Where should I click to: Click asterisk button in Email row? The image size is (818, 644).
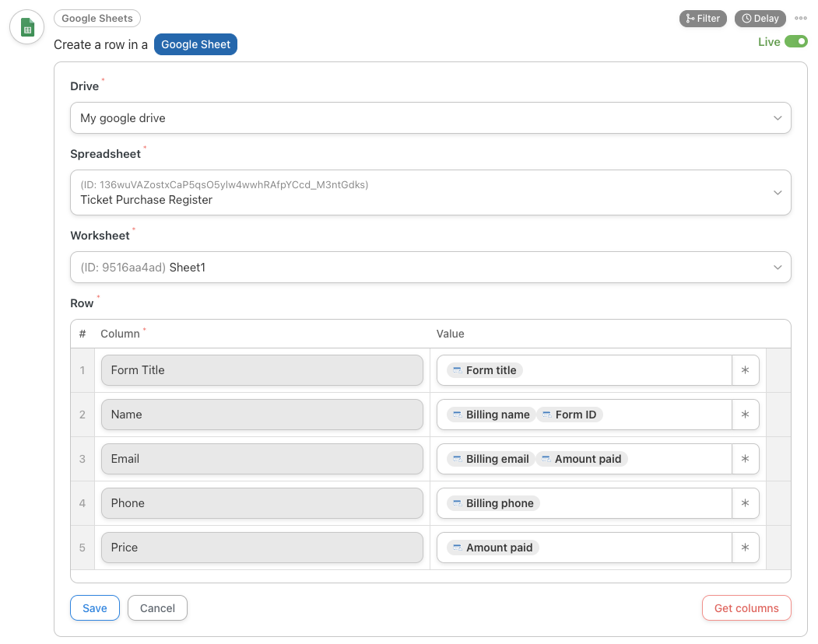tap(745, 459)
